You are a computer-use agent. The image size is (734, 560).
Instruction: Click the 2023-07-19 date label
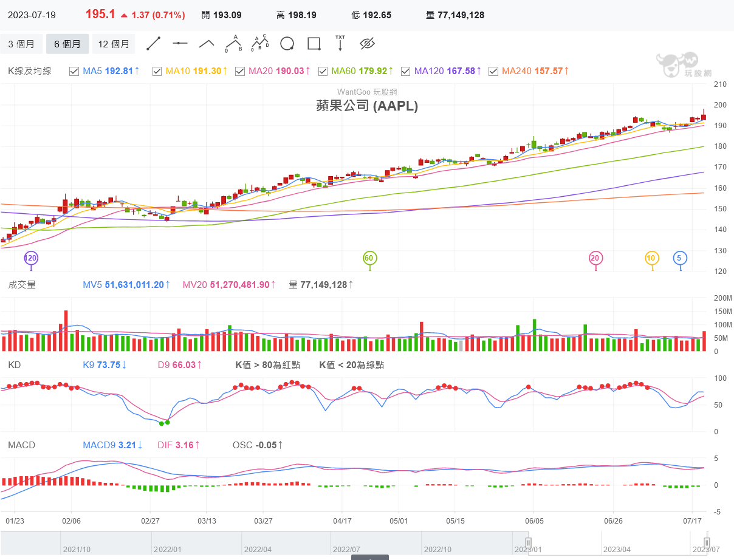coord(32,15)
